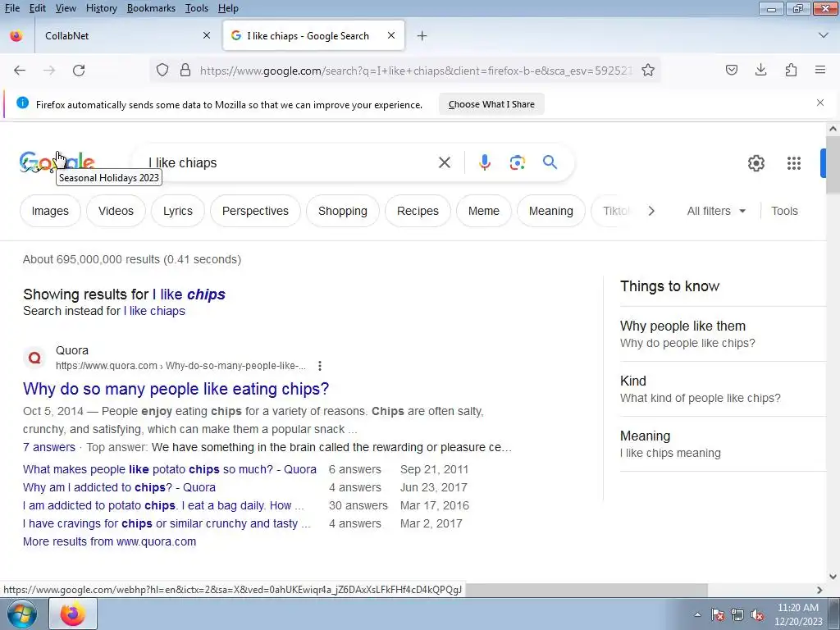Open 'Why am I addicted to chips?' link

click(x=120, y=487)
